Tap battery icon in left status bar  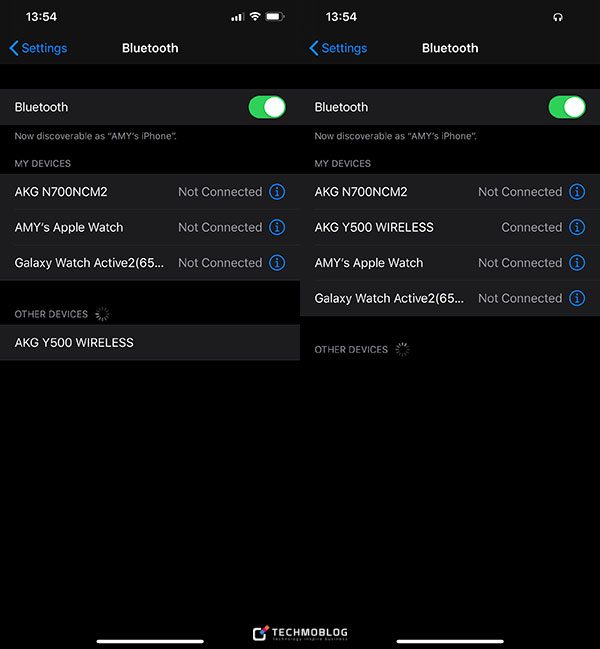[275, 17]
